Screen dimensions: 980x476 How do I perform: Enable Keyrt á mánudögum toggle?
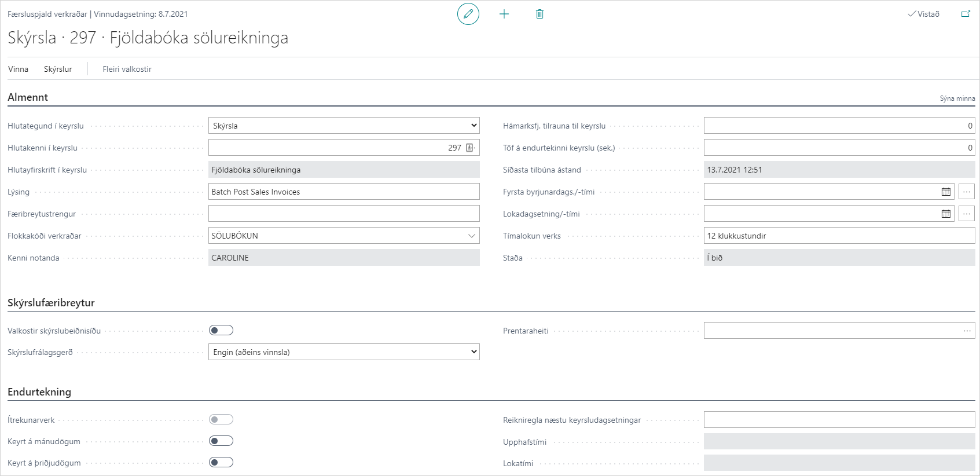(x=221, y=441)
